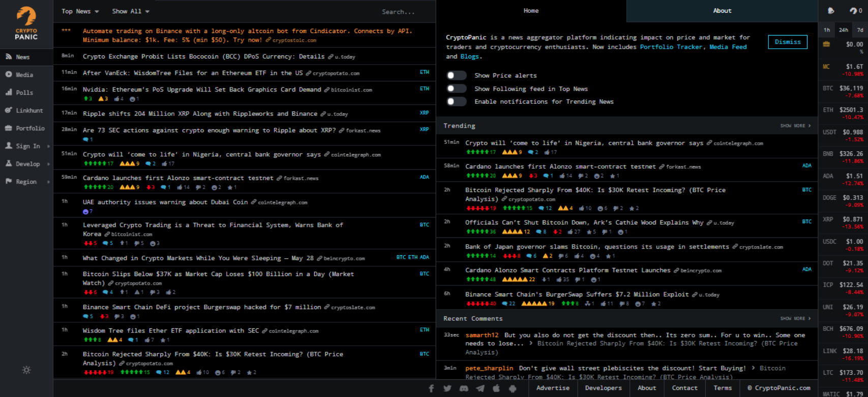This screenshot has height=397, width=868.
Task: Click the Twitter icon in footer
Action: [447, 388]
